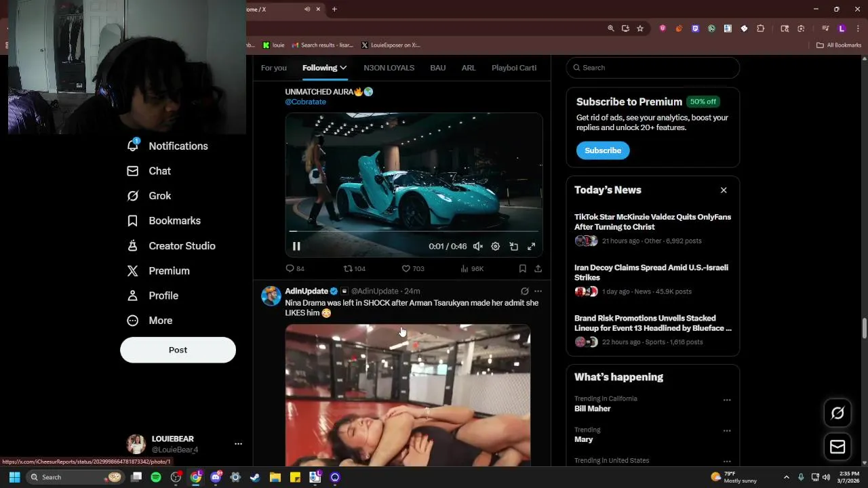Screen dimensions: 868x488
Task: Like the post with 703 likes
Action: click(412, 268)
